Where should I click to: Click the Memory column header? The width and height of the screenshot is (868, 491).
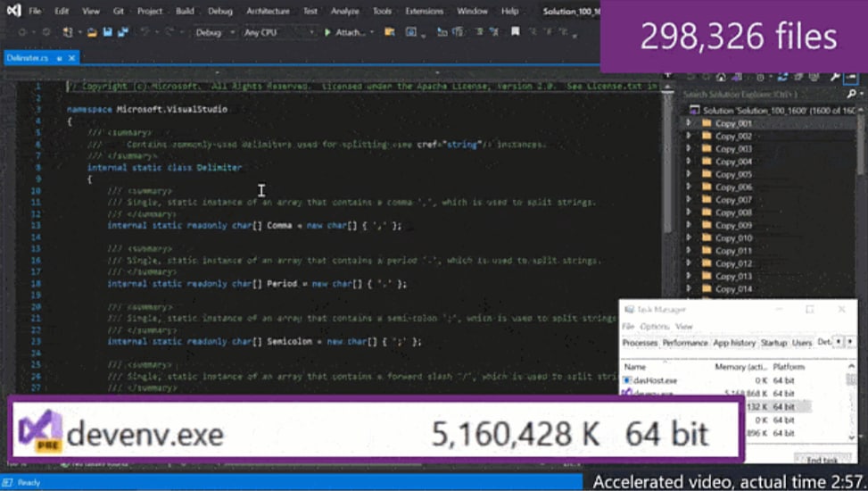tap(740, 367)
